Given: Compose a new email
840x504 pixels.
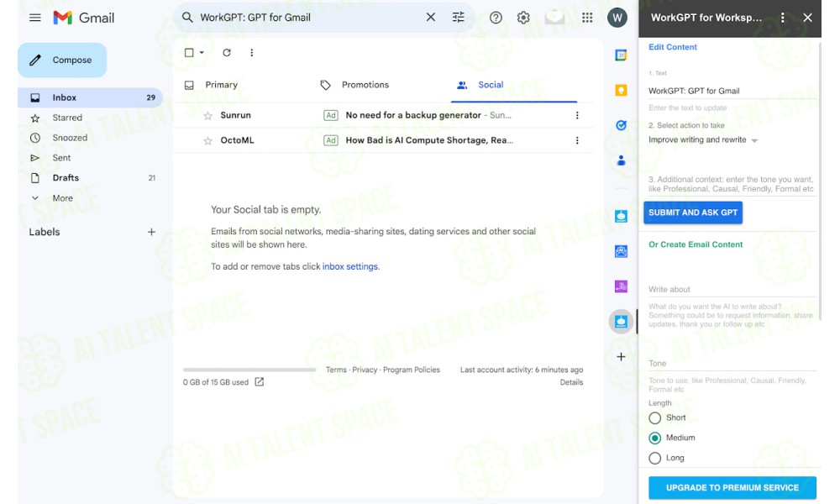Looking at the screenshot, I should [x=62, y=60].
